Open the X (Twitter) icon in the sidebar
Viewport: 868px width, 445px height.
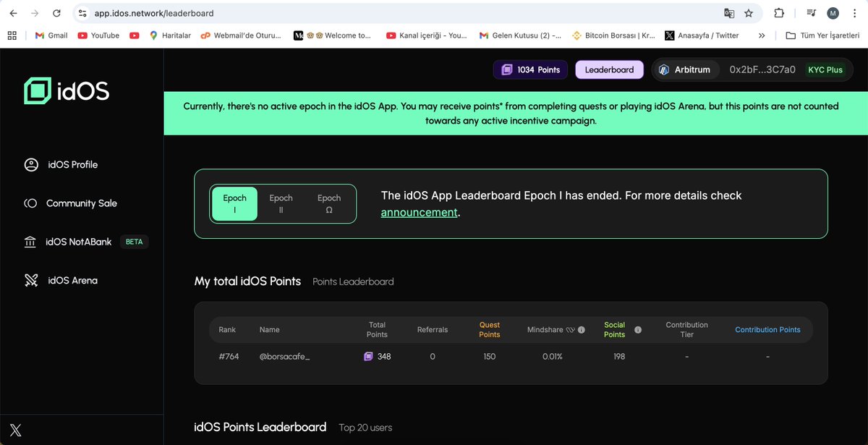[x=15, y=431]
